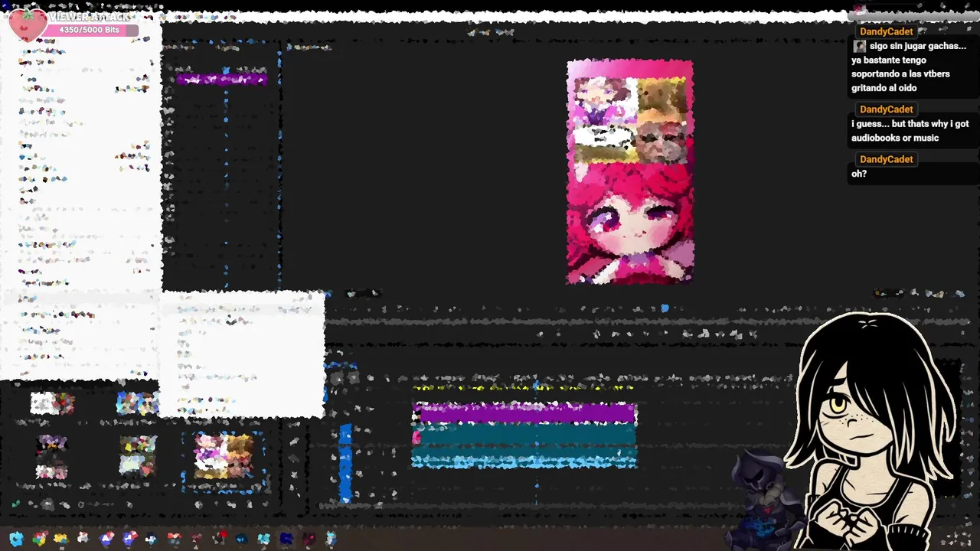Open the Start menu on the taskbar

click(16, 539)
